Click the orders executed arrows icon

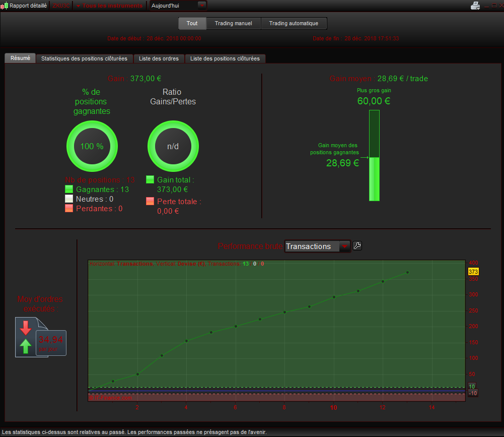26,337
